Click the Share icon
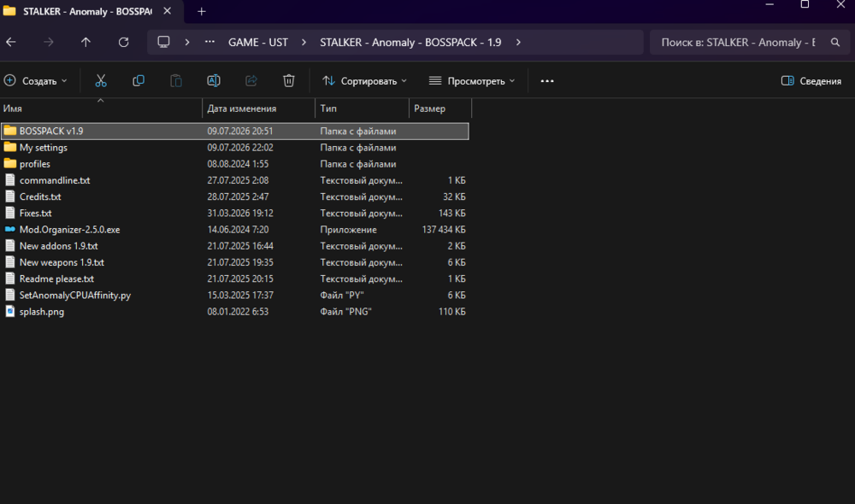 click(x=251, y=80)
